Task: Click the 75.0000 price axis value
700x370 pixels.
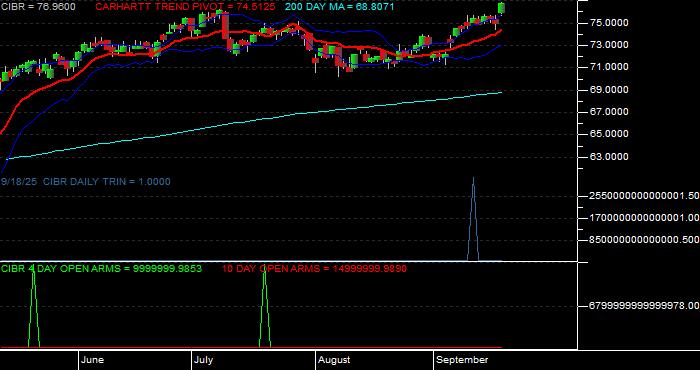Action: point(610,23)
